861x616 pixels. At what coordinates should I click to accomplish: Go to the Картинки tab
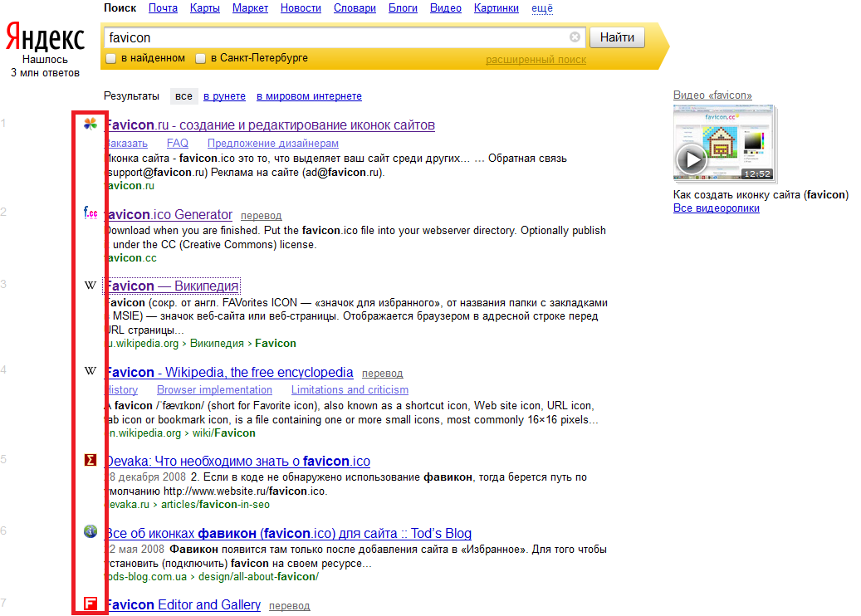[x=497, y=8]
